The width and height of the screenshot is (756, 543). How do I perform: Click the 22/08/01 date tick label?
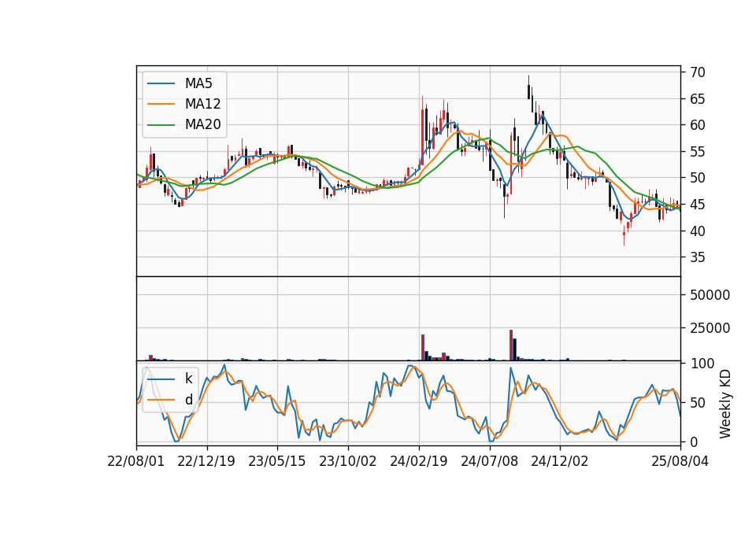click(x=136, y=461)
